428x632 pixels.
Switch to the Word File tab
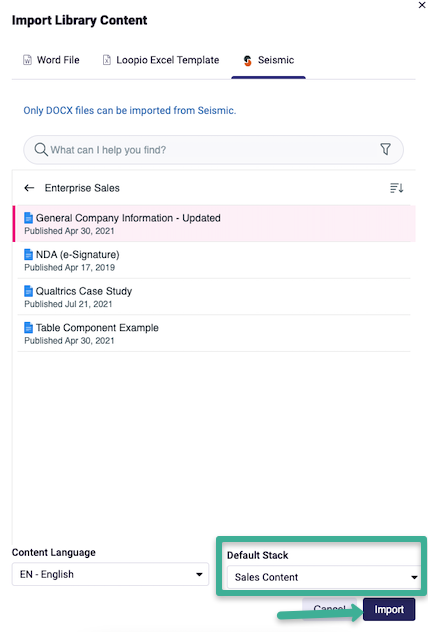coord(51,60)
